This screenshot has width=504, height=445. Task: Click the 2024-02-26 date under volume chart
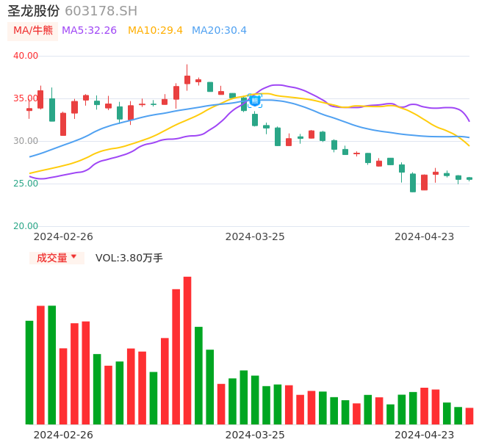pyautogui.click(x=63, y=435)
